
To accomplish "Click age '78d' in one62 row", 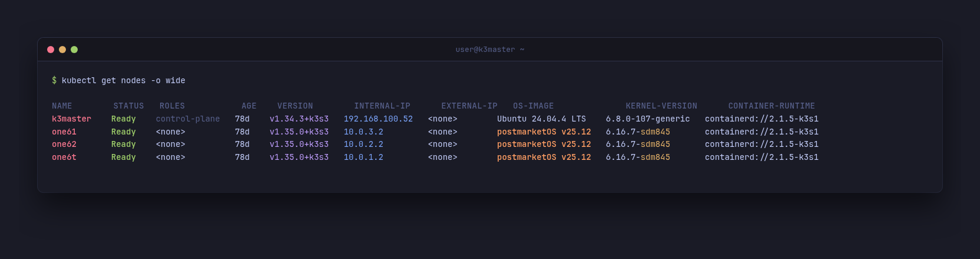I will coord(242,145).
